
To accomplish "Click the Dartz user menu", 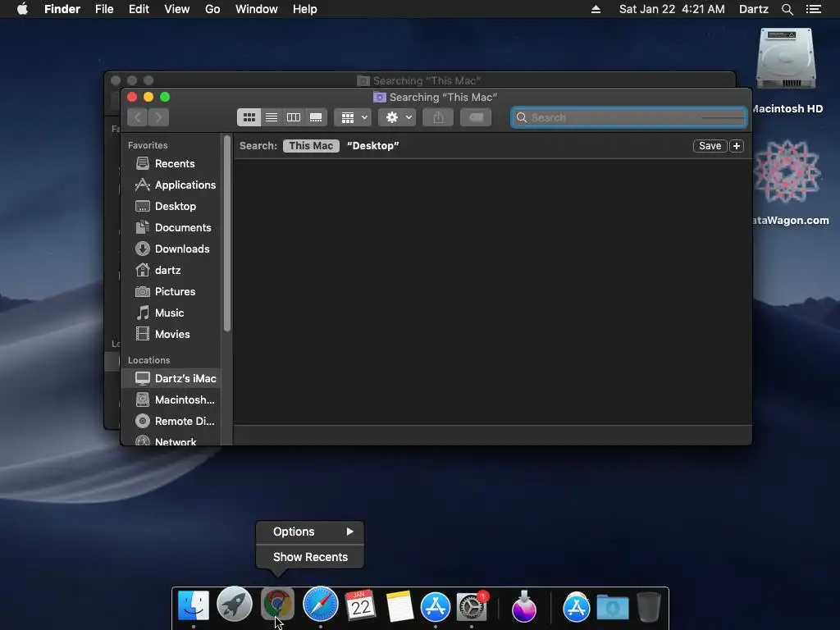I will [753, 9].
